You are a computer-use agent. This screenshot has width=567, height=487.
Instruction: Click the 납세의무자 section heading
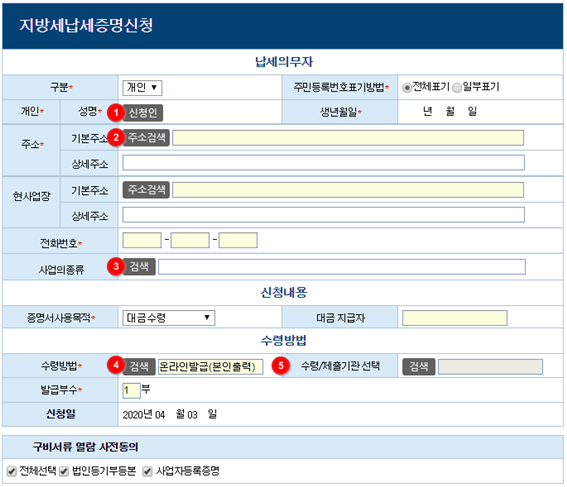(284, 62)
